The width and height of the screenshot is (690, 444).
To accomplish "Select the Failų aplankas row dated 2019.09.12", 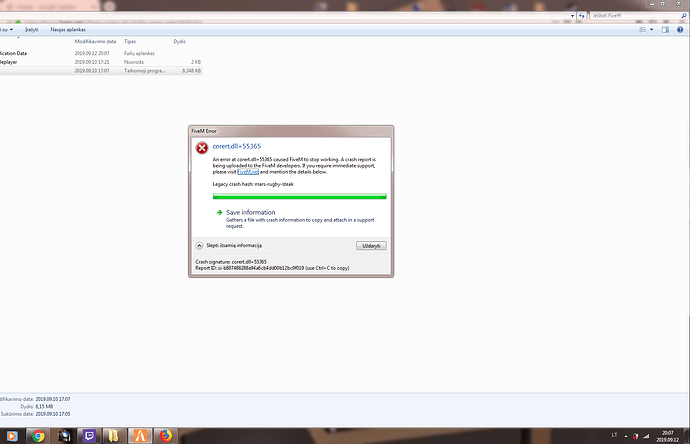I will pos(101,53).
